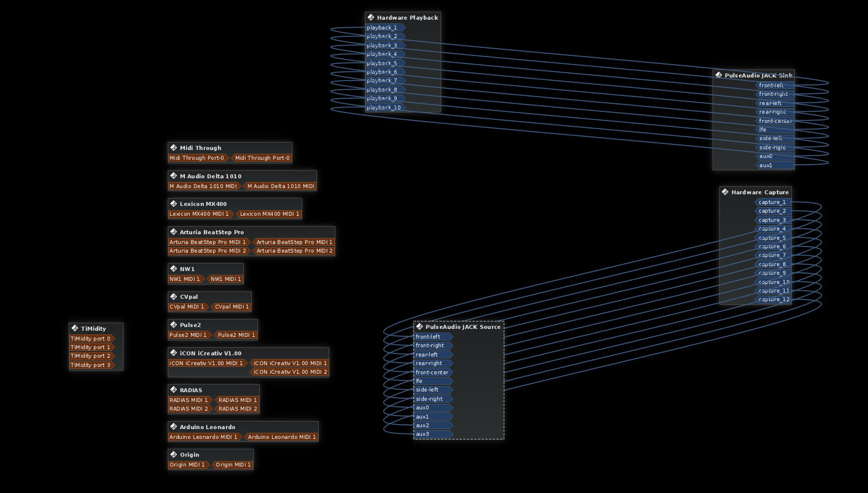Select rear-left port on PulseAudio JACK Sink

pos(775,103)
